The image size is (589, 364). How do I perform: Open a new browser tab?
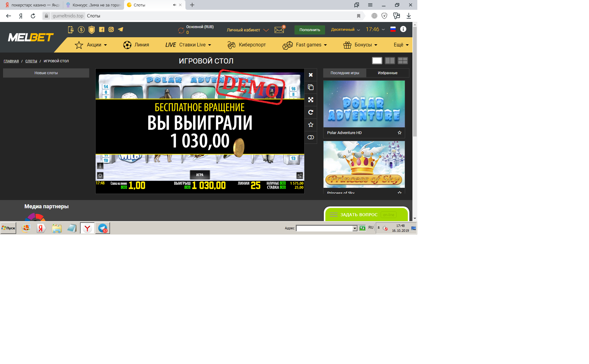[192, 5]
